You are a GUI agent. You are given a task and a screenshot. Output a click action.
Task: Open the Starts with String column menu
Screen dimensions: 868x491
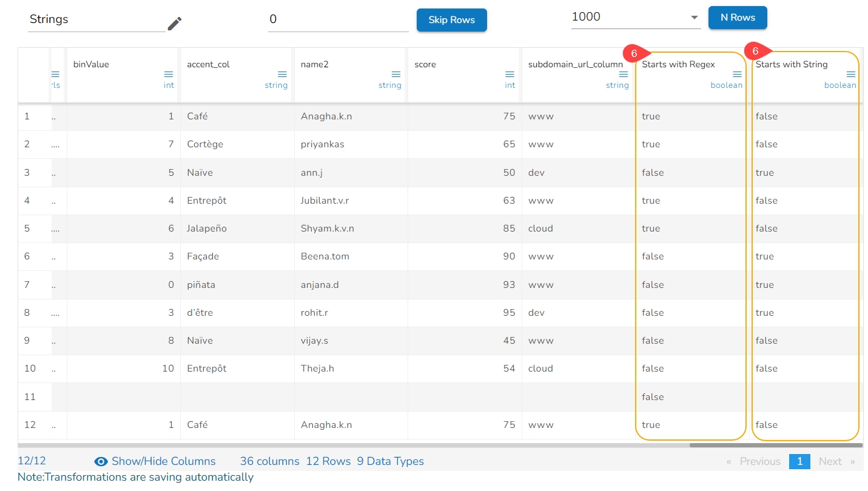click(x=850, y=75)
